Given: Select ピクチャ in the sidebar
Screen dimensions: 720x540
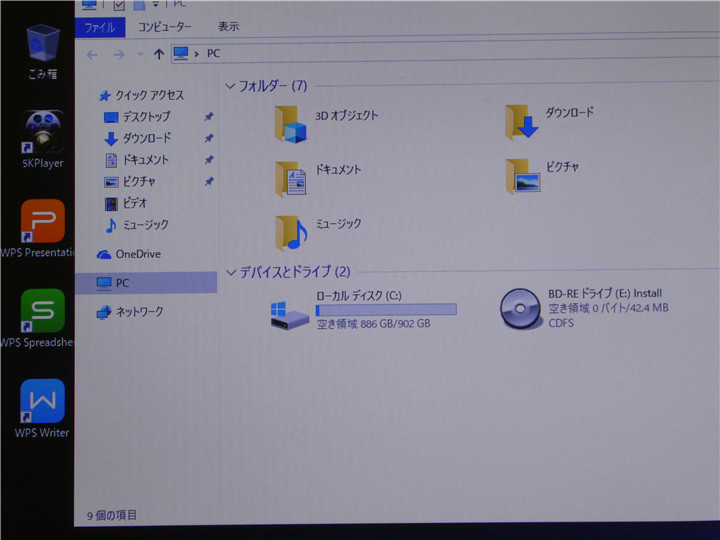Looking at the screenshot, I should coord(129,182).
